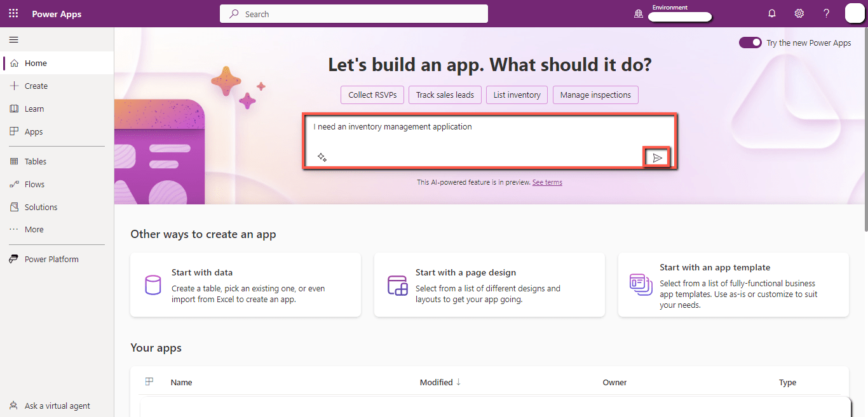Click the user account avatar

coord(855,13)
